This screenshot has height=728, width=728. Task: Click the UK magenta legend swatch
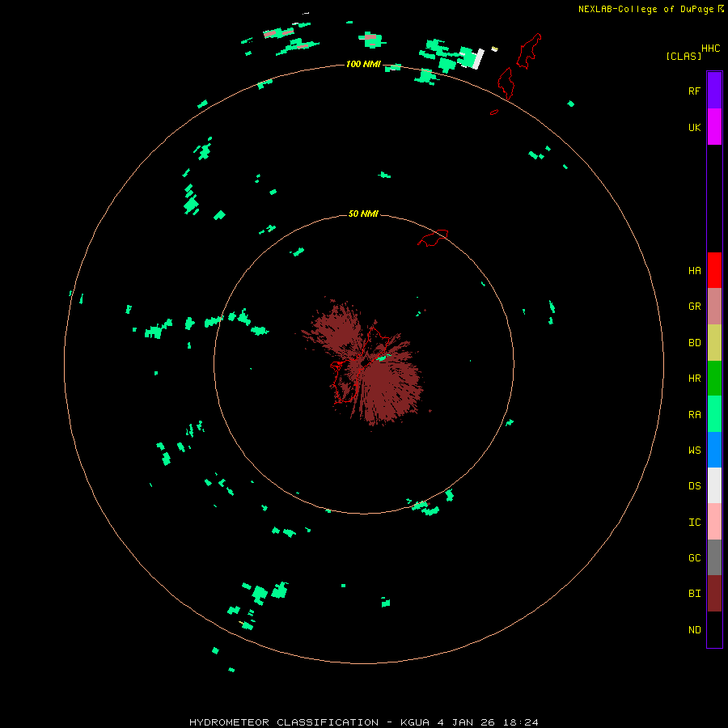tap(714, 127)
